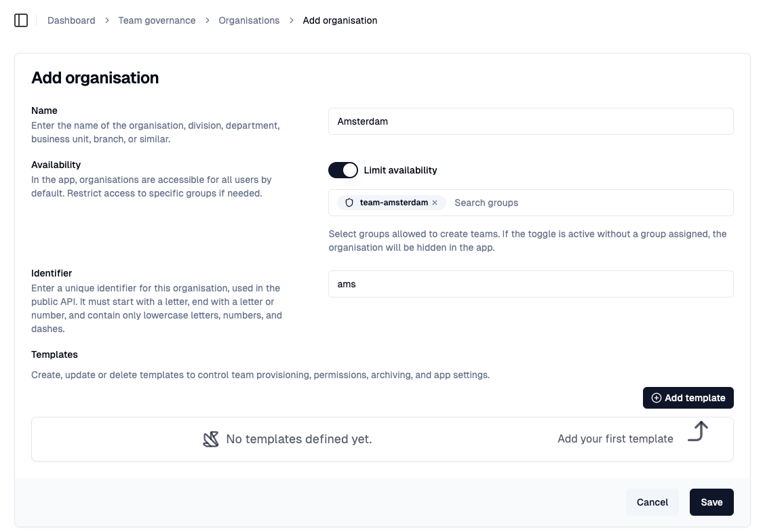Click the chevron after Team governance breadcrumb
Screen dimensions: 763x532
point(208,20)
